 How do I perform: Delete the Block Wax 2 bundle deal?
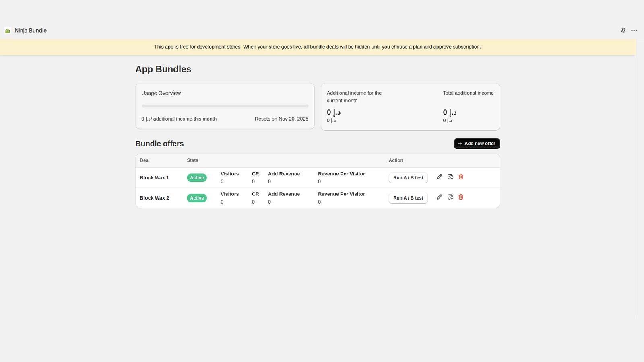pyautogui.click(x=460, y=197)
